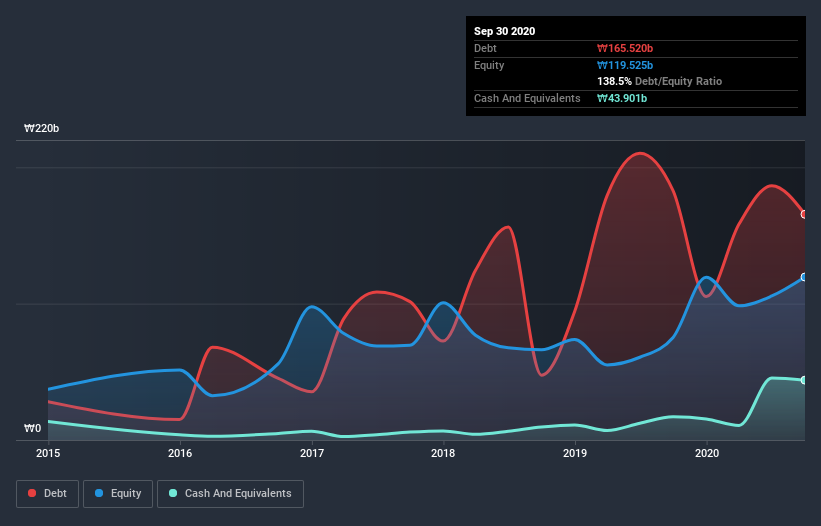This screenshot has width=821, height=526.
Task: Click the 2015 x-axis label
Action: tap(48, 453)
